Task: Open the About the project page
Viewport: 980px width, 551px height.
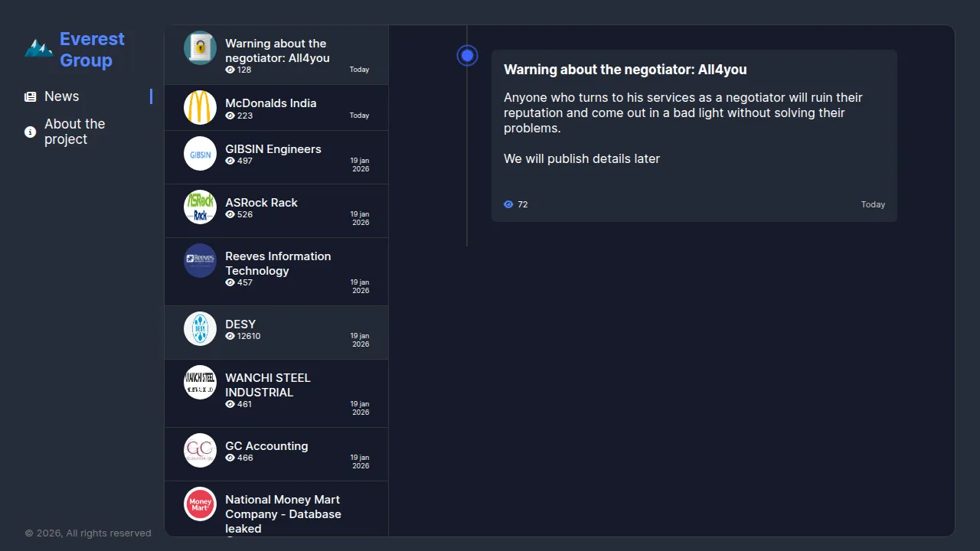Action: coord(74,132)
